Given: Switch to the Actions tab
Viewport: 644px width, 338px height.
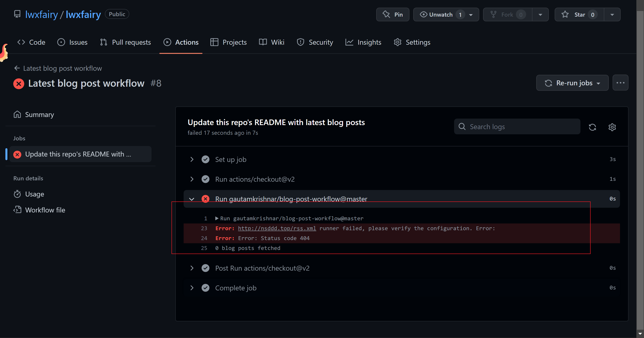Looking at the screenshot, I should click(x=187, y=42).
